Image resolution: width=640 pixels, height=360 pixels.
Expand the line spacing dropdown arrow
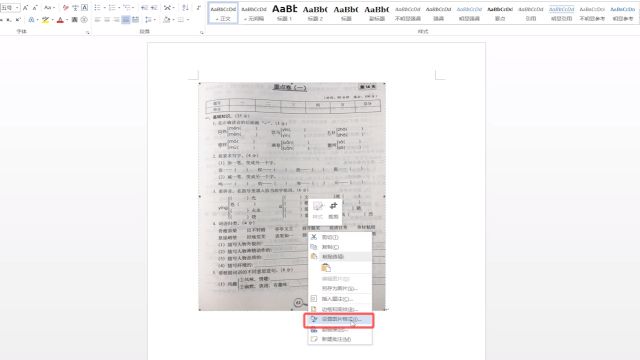154,20
